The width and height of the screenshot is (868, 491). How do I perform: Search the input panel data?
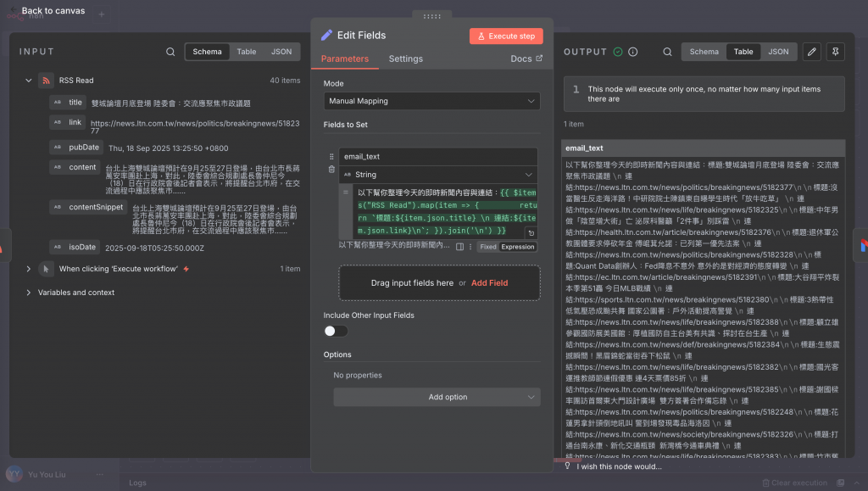pyautogui.click(x=170, y=52)
